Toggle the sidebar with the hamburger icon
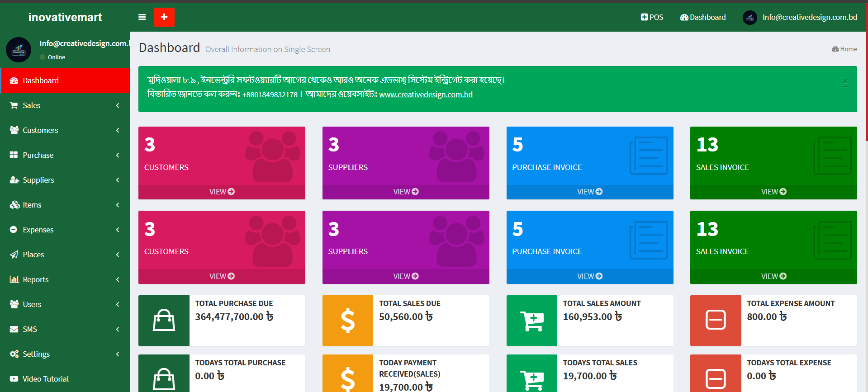The width and height of the screenshot is (868, 392). click(x=142, y=17)
